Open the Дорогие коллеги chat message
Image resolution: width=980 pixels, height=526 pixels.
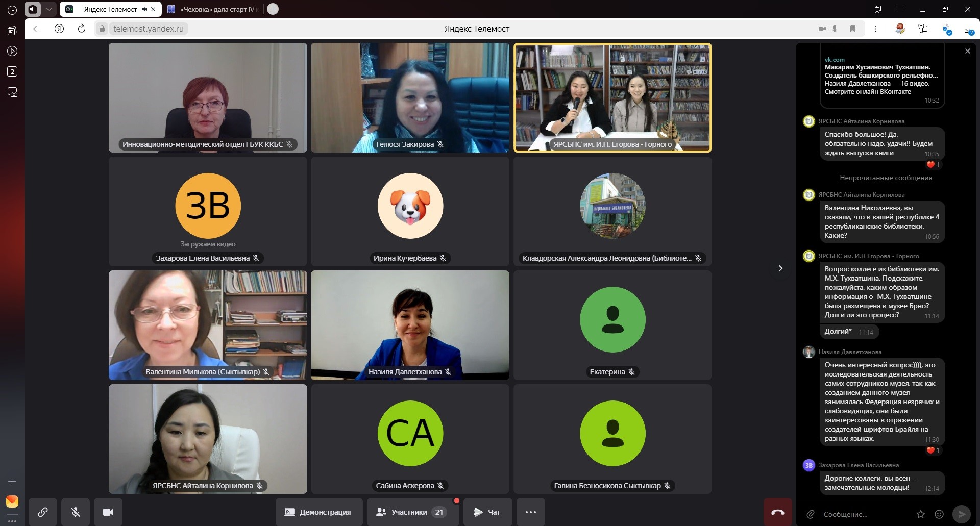pyautogui.click(x=882, y=483)
